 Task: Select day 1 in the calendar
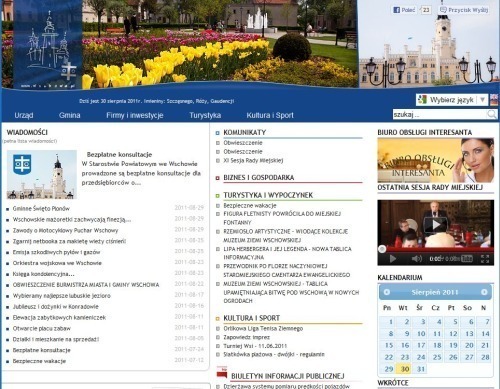tap(389, 322)
